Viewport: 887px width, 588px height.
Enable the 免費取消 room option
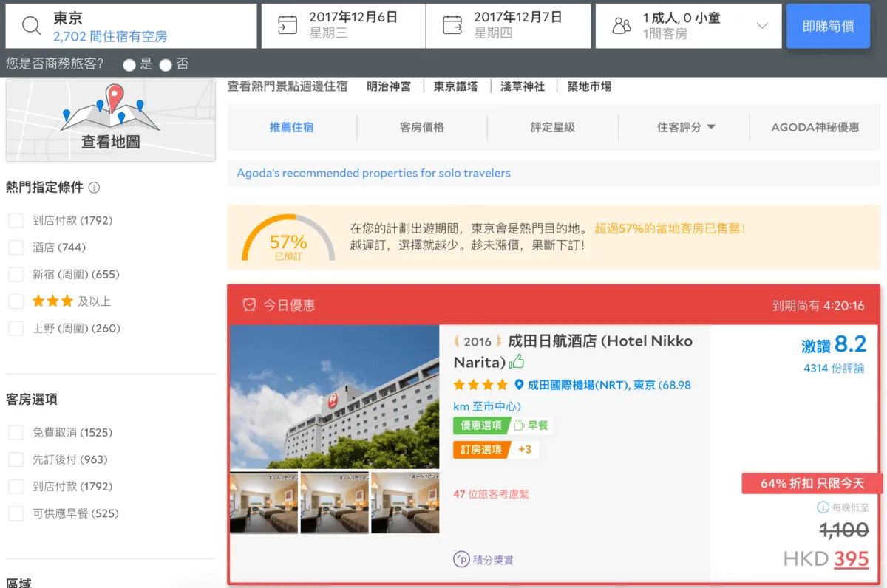pos(16,432)
